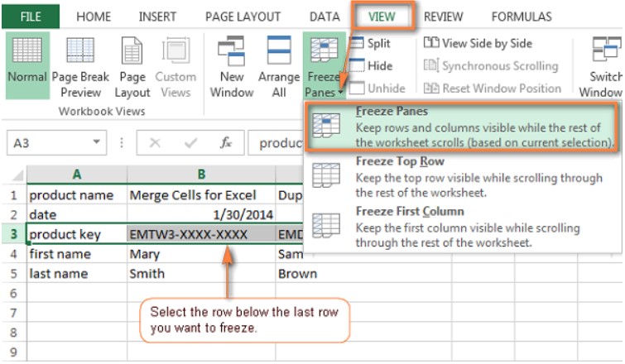Confirm the formula entry checkmark

[x=190, y=142]
